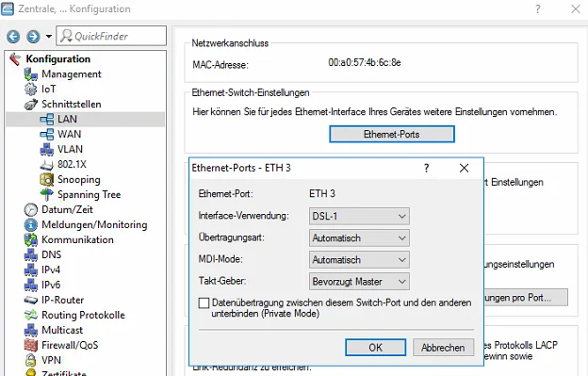
Task: Click the Kommunikation icon
Action: point(31,239)
